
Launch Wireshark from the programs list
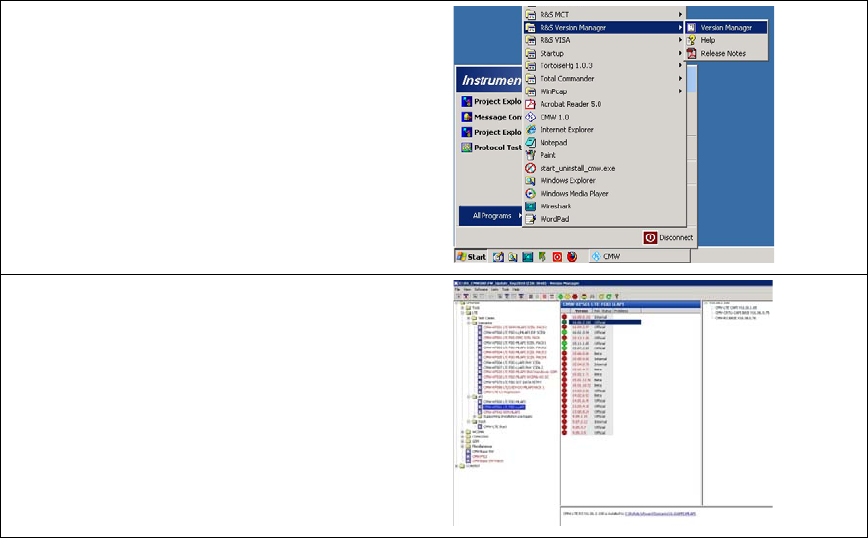point(604,206)
